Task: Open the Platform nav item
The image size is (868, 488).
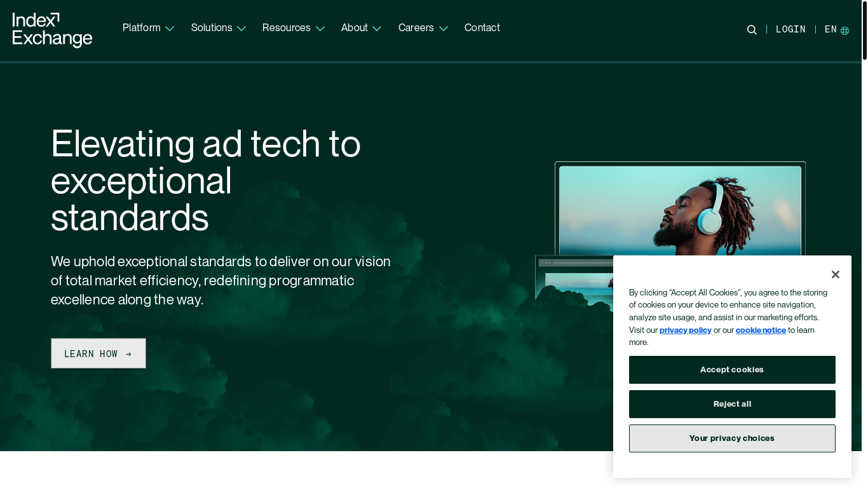Action: 141,28
